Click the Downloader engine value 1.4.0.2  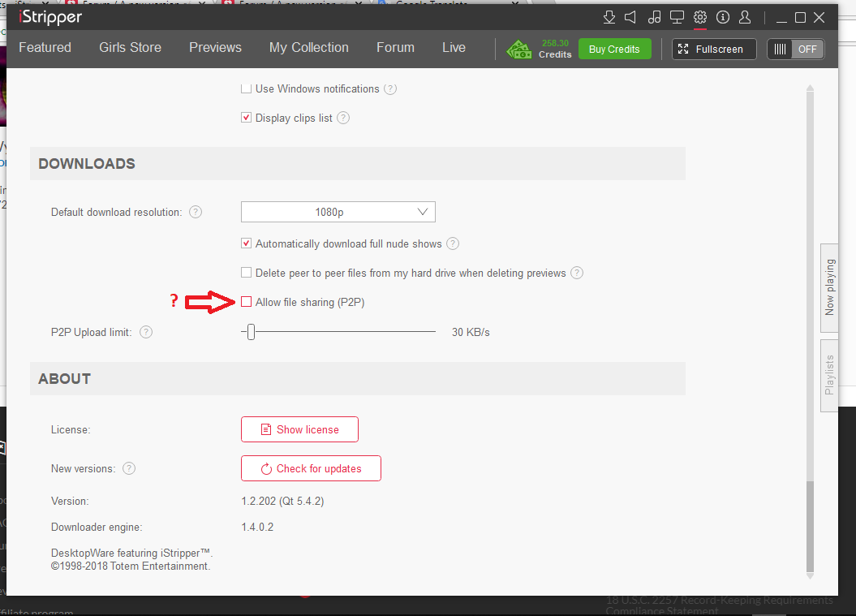point(257,527)
